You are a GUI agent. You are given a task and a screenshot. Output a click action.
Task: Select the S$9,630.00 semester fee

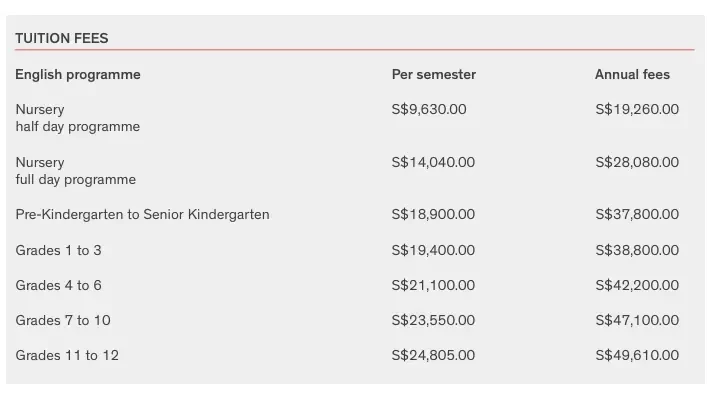tap(429, 110)
